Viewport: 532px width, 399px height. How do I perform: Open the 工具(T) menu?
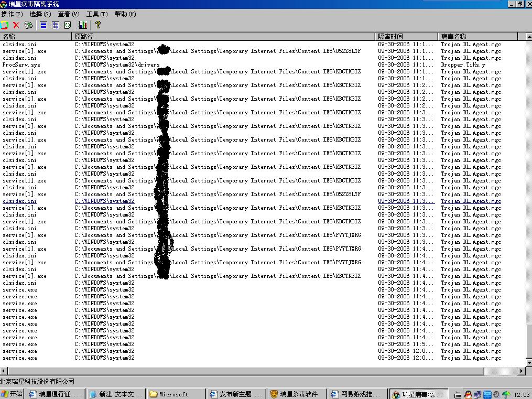(x=96, y=14)
